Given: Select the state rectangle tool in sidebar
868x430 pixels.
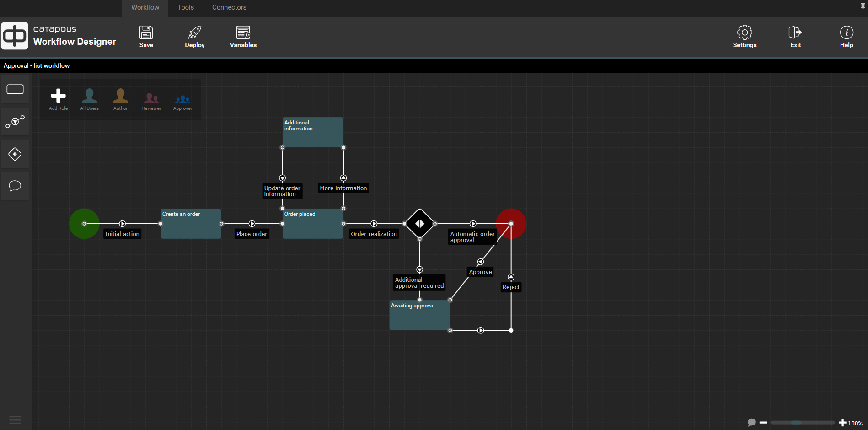Looking at the screenshot, I should pos(15,89).
